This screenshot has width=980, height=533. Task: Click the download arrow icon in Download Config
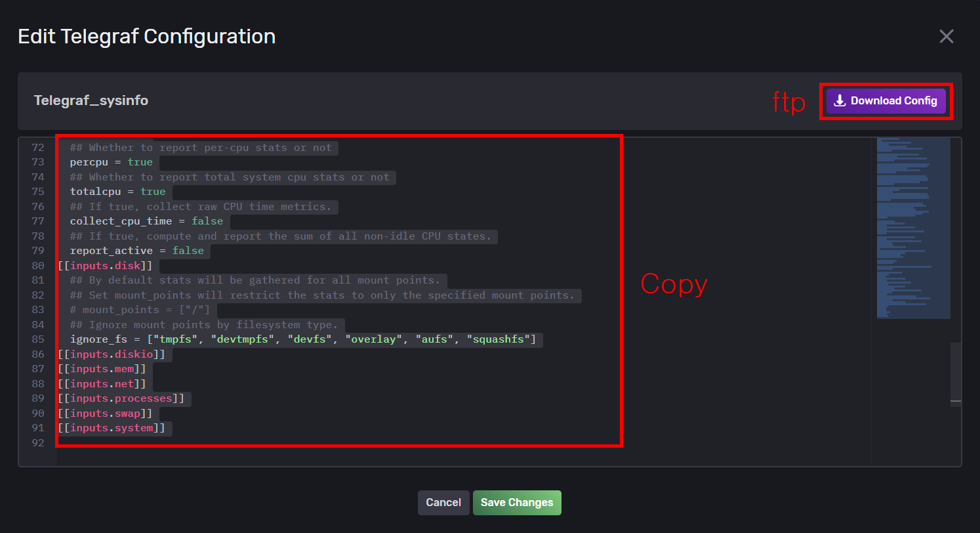coord(840,101)
